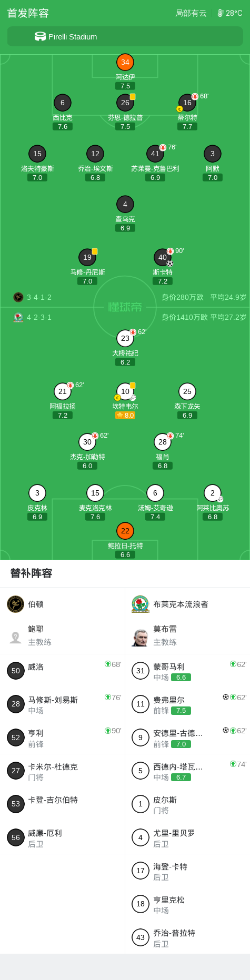This screenshot has width=250, height=980.
Task: Select substitute 11 费弗里尔 row
Action: tap(187, 704)
